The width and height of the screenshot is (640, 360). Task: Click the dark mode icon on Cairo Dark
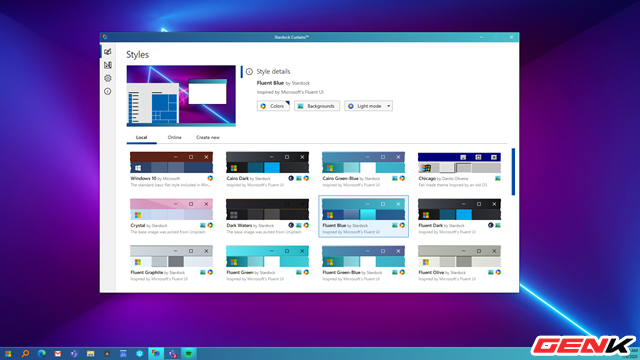[291, 178]
